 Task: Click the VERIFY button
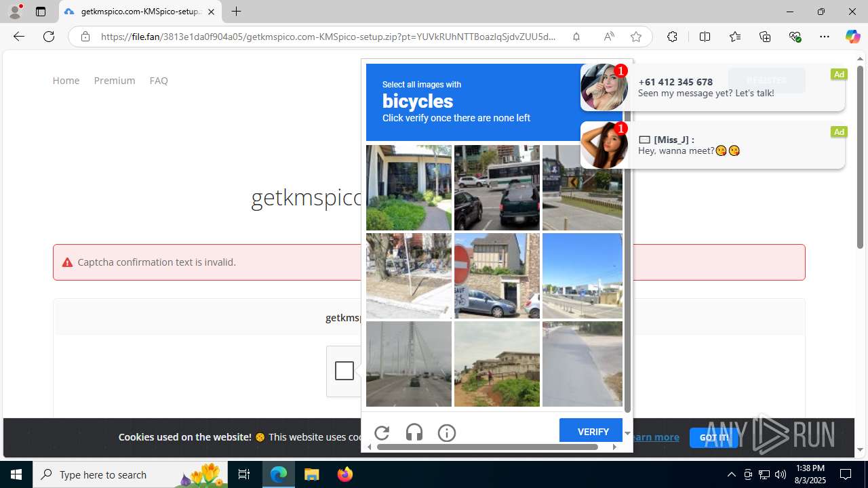(593, 431)
